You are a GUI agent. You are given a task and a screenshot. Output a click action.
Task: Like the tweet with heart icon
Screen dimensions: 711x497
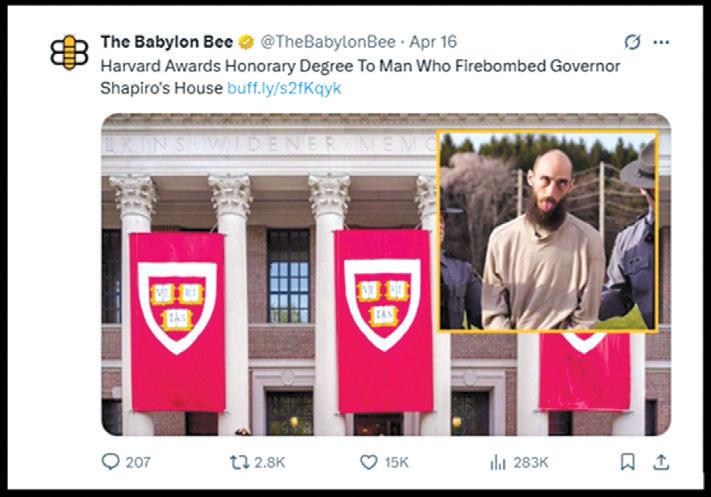pyautogui.click(x=369, y=462)
